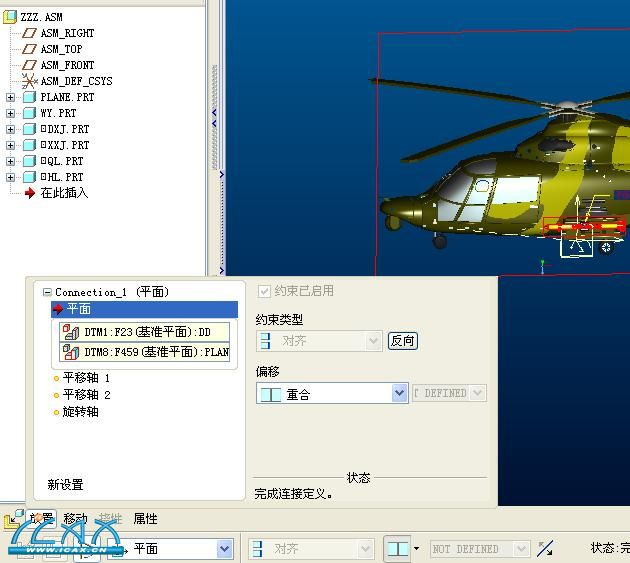Image resolution: width=630 pixels, height=563 pixels.
Task: Collapse the Connection_1 tree node
Action: pos(47,292)
